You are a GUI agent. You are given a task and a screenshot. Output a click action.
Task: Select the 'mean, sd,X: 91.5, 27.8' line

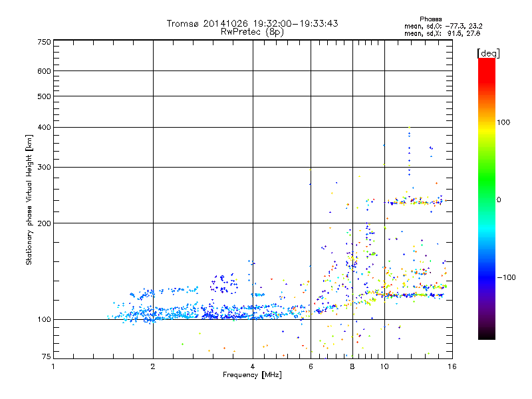point(442,33)
